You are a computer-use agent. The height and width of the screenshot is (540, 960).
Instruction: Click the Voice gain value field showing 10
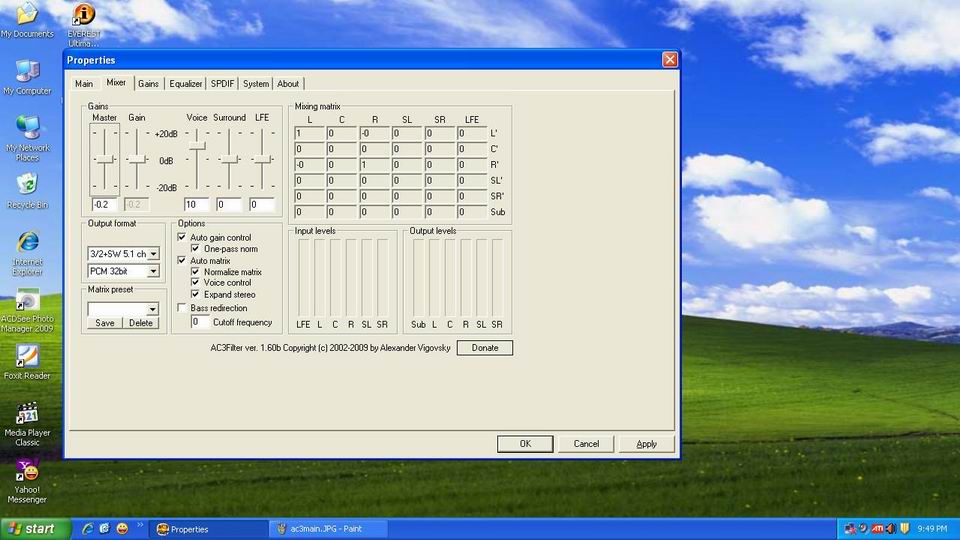pyautogui.click(x=197, y=204)
